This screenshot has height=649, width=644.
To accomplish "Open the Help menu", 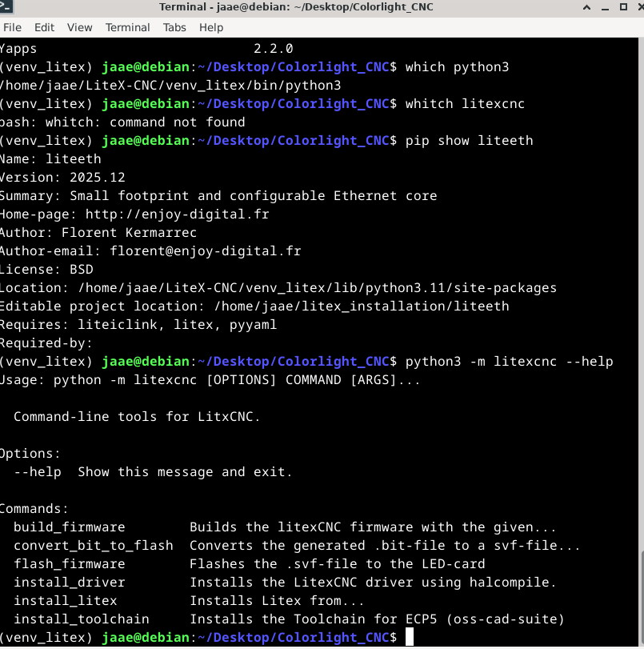I will tap(211, 27).
